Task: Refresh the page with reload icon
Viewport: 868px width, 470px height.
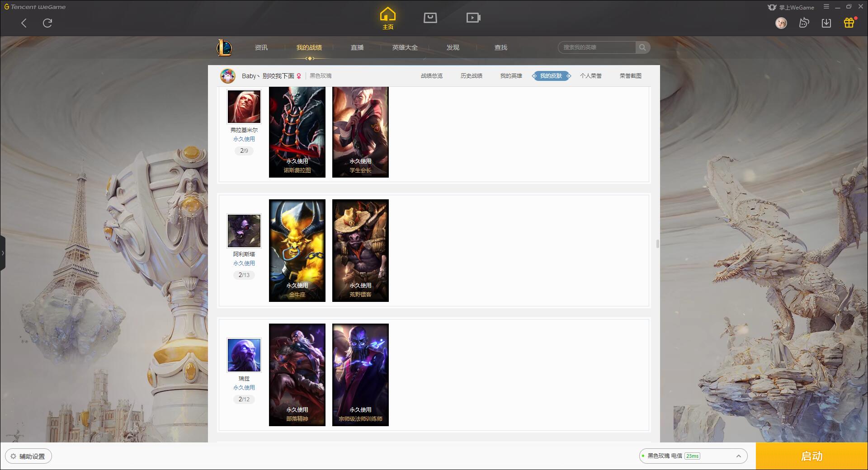Action: 47,23
